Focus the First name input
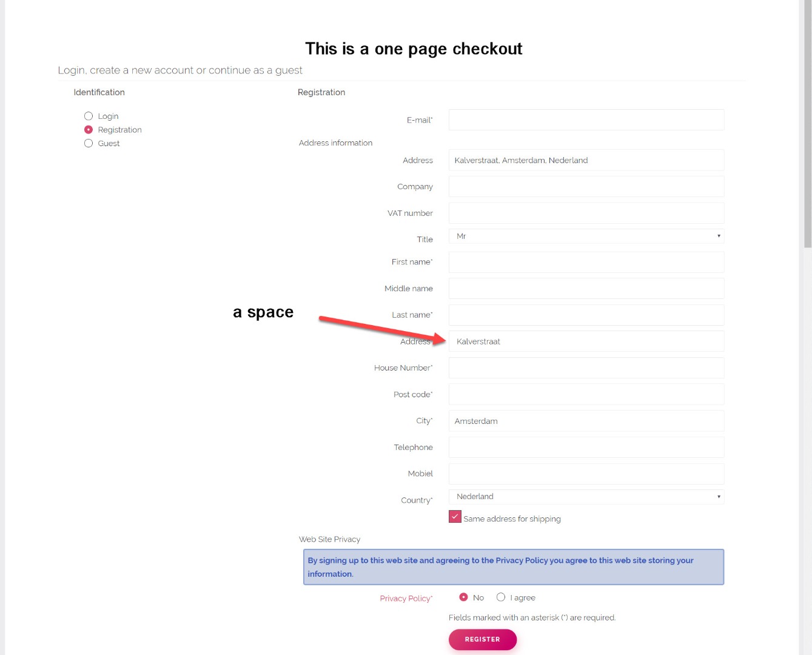Viewport: 812px width, 655px height. [586, 262]
